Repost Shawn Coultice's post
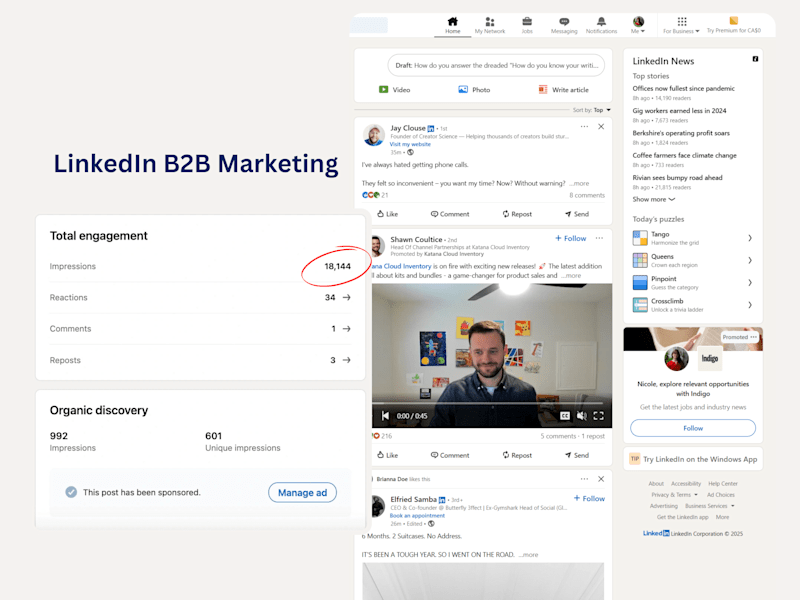The width and height of the screenshot is (800, 600). coord(517,455)
